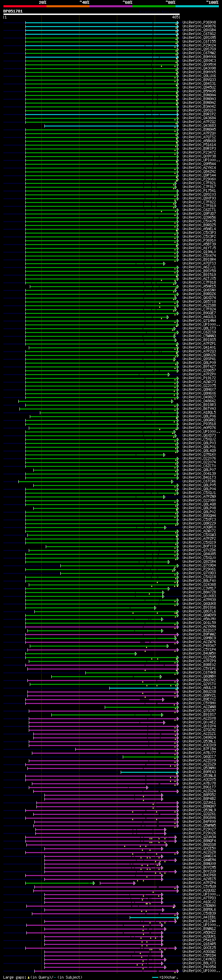Click the label UniRef100_Q9SXM5

pyautogui.click(x=199, y=38)
